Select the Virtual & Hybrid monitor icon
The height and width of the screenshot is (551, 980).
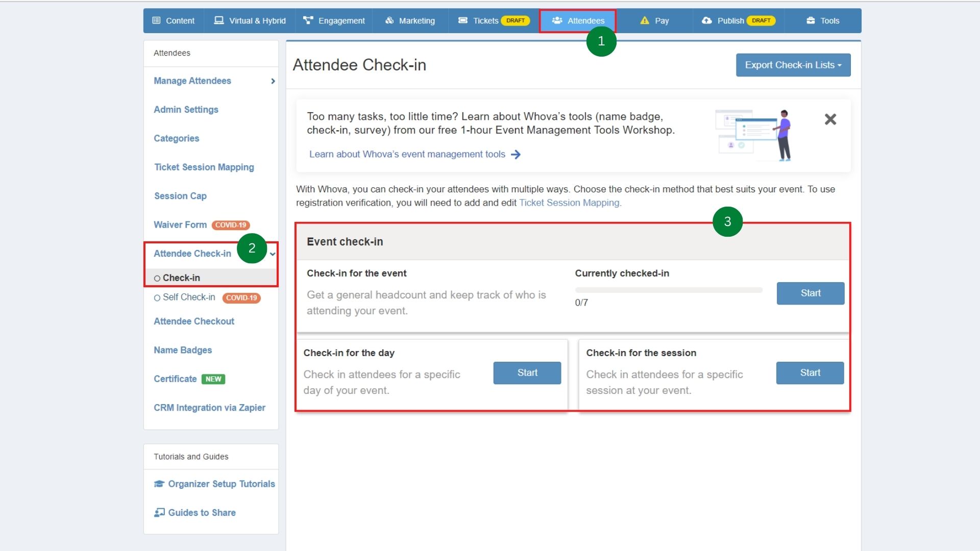click(219, 20)
